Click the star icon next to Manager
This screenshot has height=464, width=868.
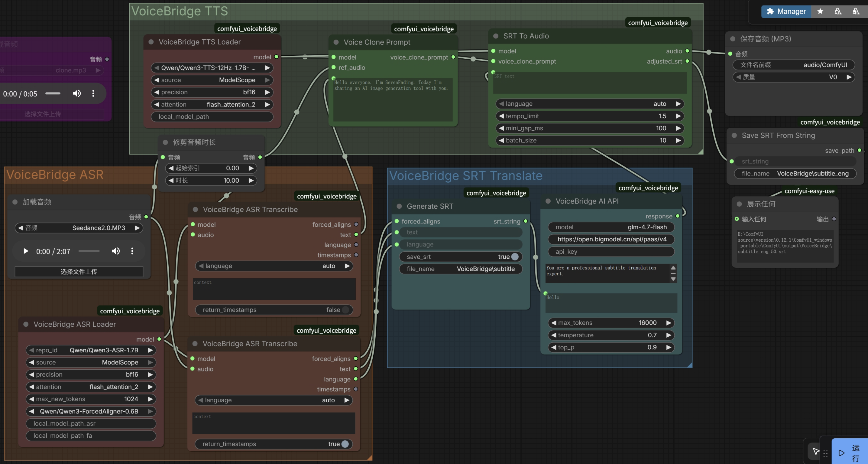[x=820, y=11]
